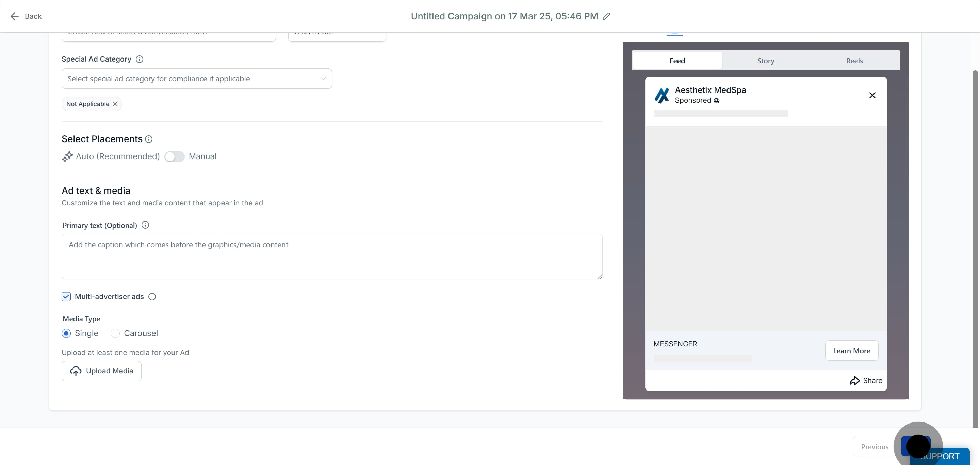980x465 pixels.
Task: Select the Feed preview tab
Action: (x=677, y=61)
